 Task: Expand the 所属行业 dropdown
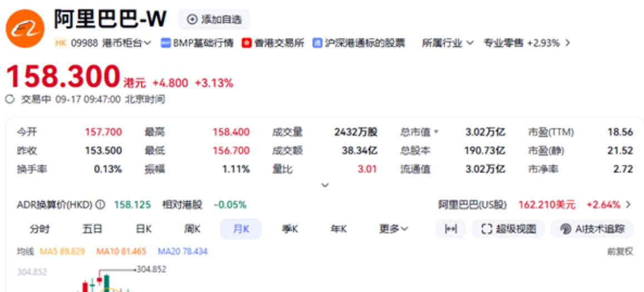[448, 43]
